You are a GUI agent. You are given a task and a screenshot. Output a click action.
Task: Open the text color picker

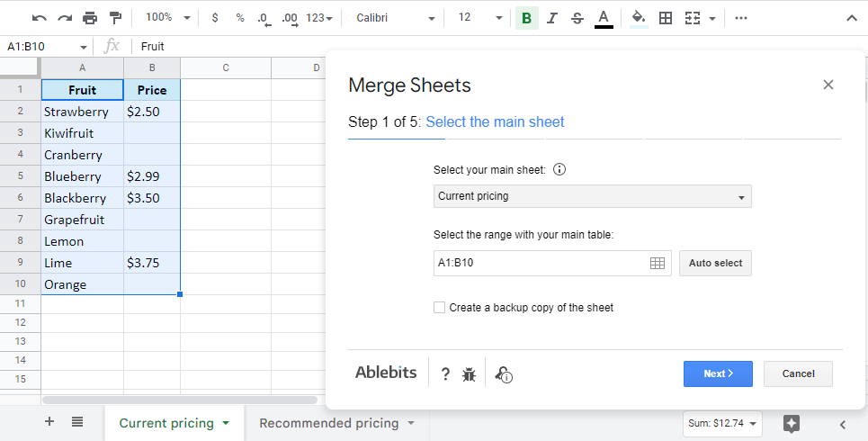604,18
